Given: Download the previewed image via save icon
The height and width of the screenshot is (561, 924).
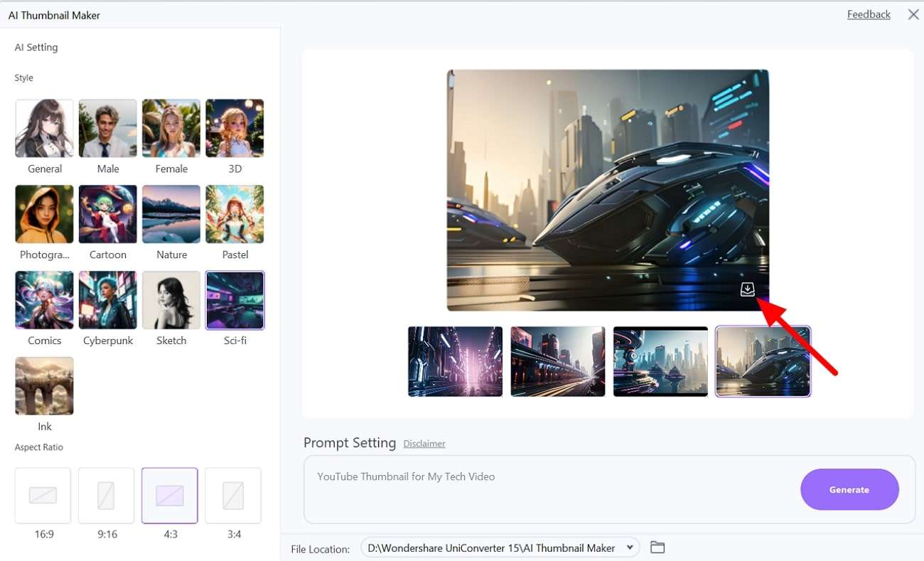Looking at the screenshot, I should (x=747, y=289).
